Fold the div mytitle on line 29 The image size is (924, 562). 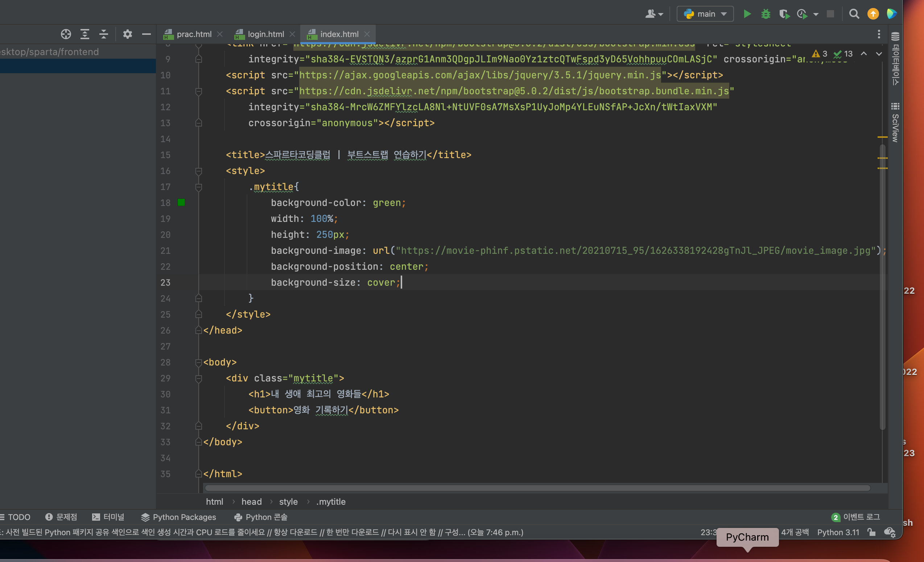click(199, 378)
